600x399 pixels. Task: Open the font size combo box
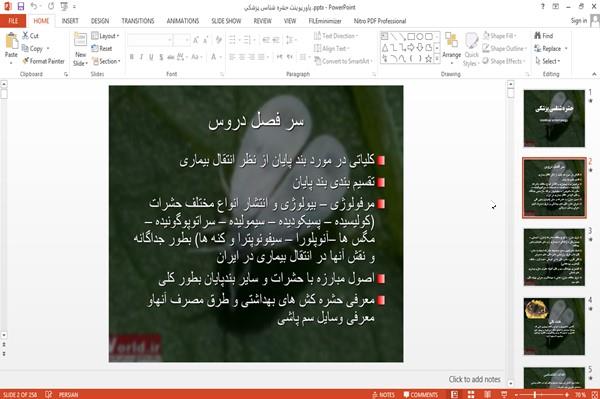[181, 40]
